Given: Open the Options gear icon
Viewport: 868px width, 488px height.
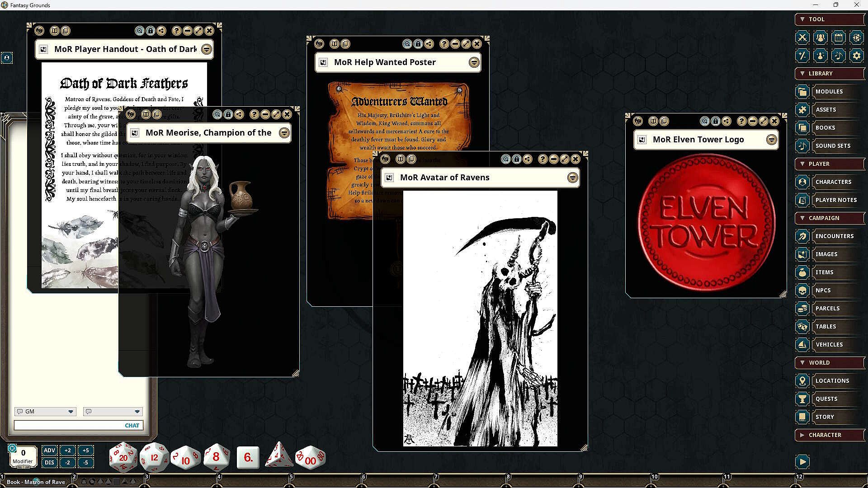Looking at the screenshot, I should pyautogui.click(x=857, y=56).
